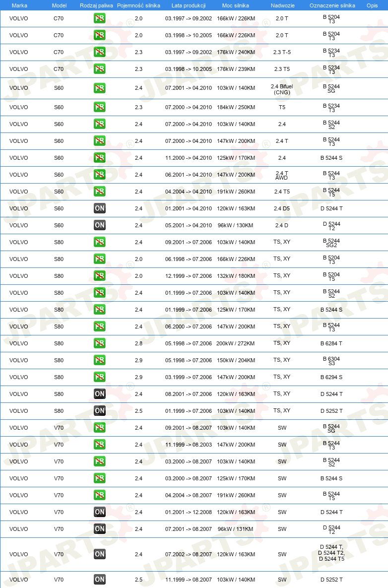Image resolution: width=388 pixels, height=588 pixels.
Task: Click date range 01.2001 -> 12.2008
Action: [189, 512]
